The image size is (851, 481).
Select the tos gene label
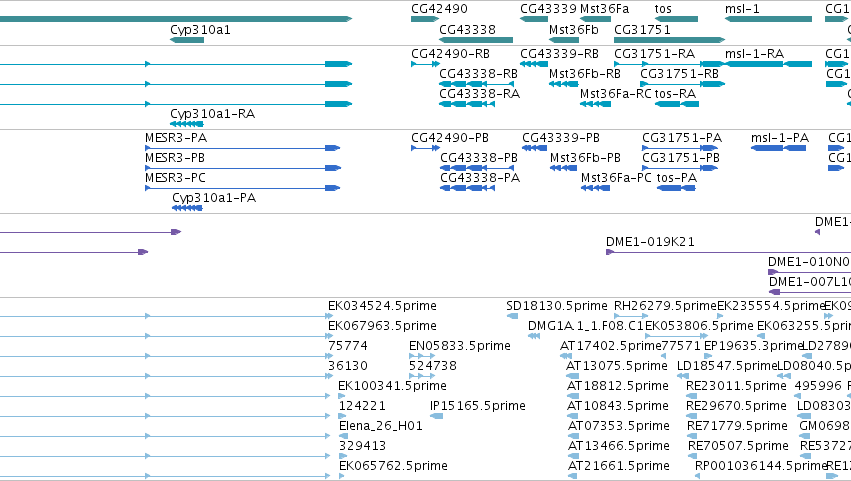pos(663,9)
